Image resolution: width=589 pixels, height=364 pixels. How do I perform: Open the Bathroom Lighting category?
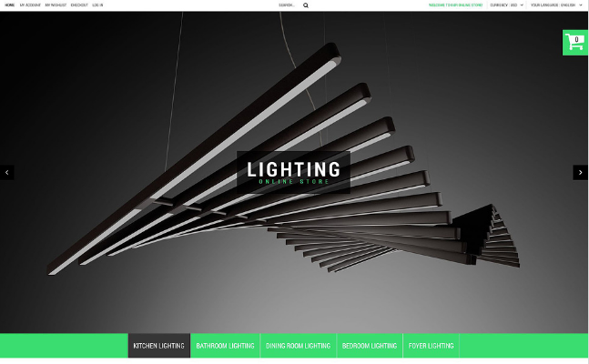pyautogui.click(x=225, y=346)
